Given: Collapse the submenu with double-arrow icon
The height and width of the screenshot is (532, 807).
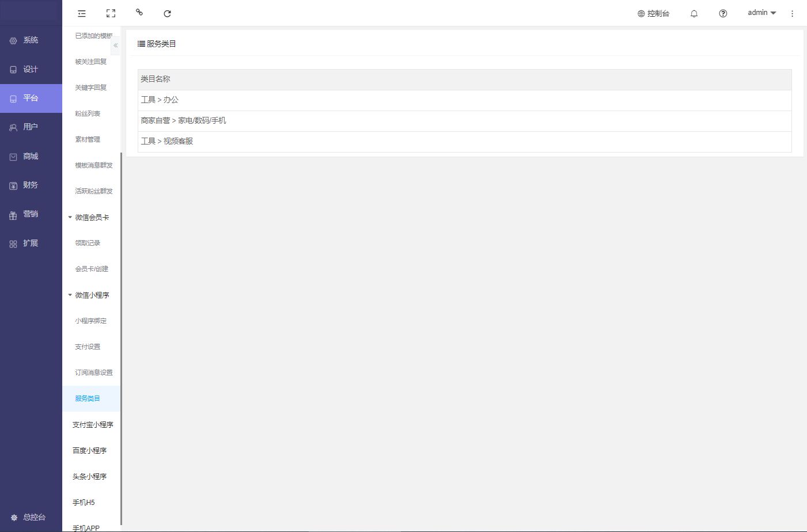Looking at the screenshot, I should (x=115, y=45).
